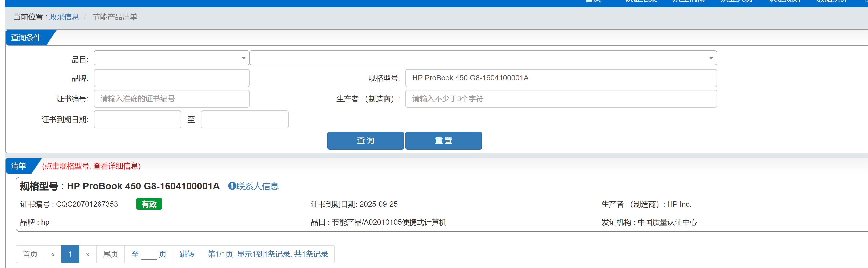Click the 查询 search button

point(366,141)
